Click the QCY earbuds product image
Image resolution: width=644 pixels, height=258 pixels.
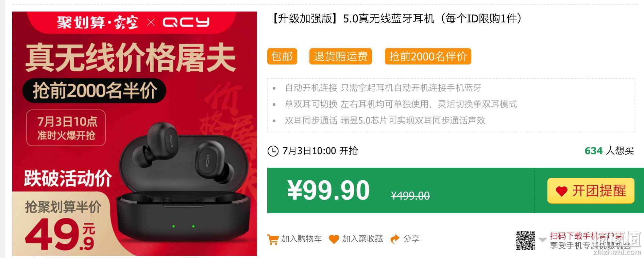click(135, 134)
